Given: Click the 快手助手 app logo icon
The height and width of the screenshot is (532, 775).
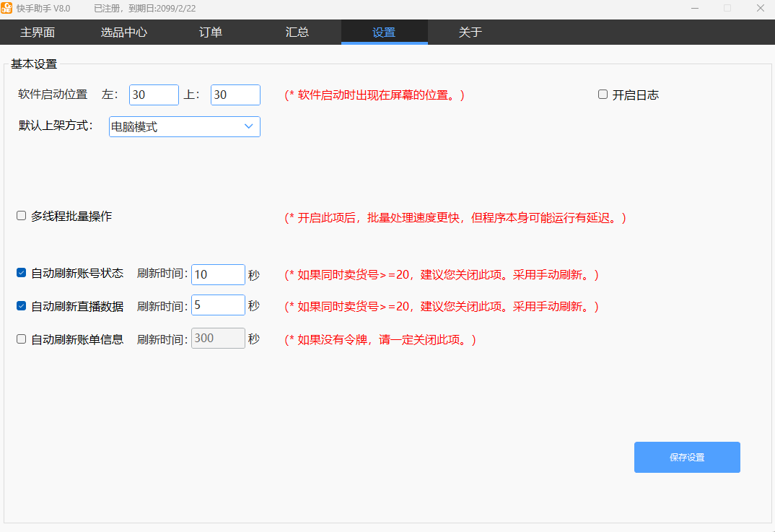Looking at the screenshot, I should [6, 8].
